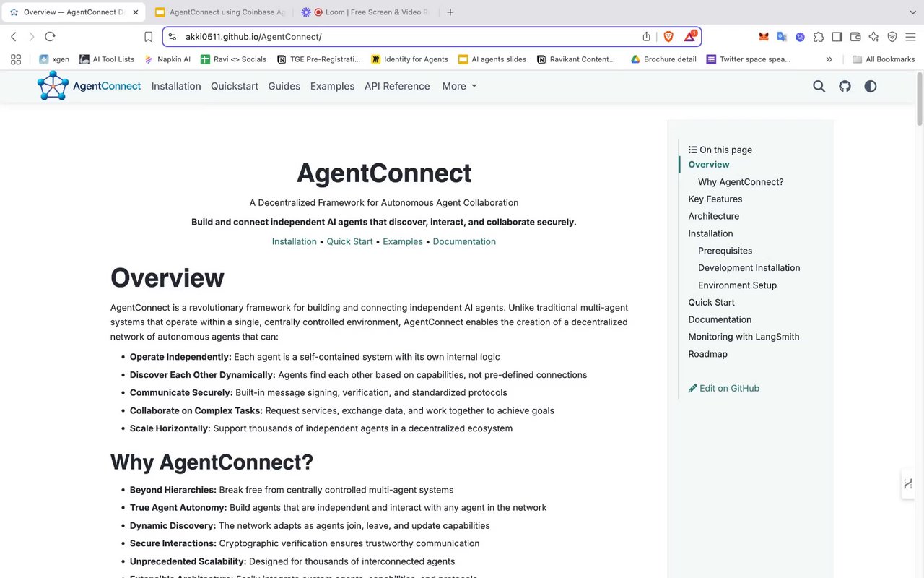Jump to Quick Start in the page sidebar
The height and width of the screenshot is (578, 924).
[x=712, y=302]
